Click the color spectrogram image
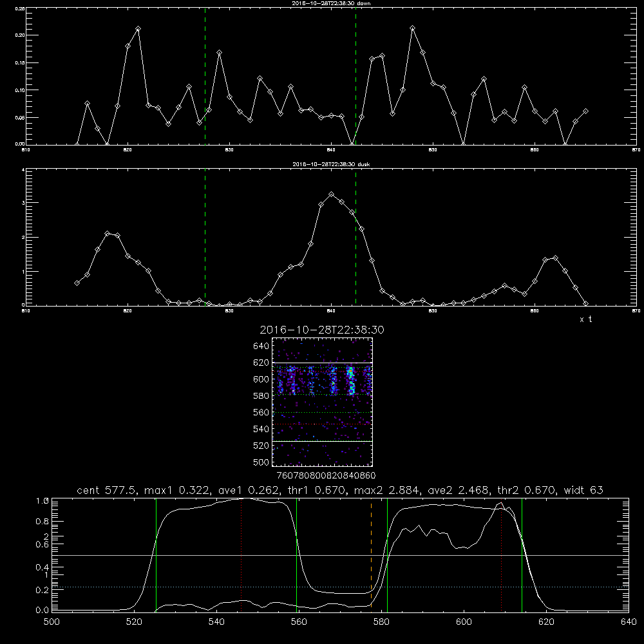The image size is (644, 644). pyautogui.click(x=323, y=402)
